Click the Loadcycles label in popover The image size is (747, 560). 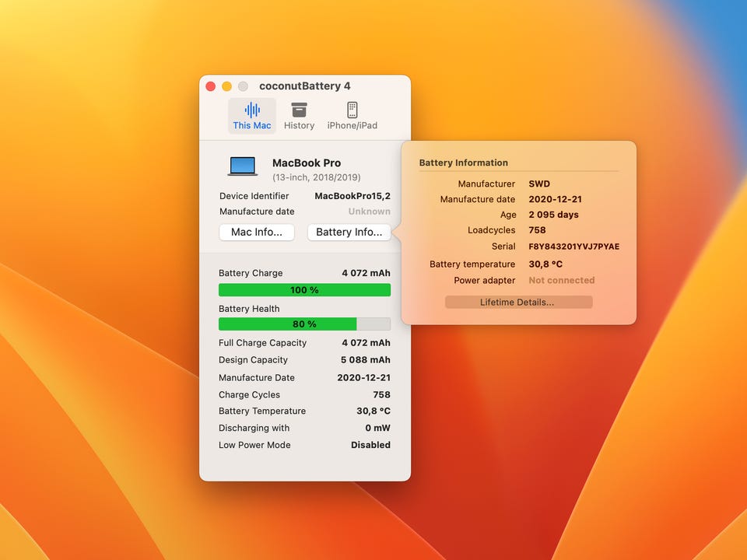coord(491,230)
